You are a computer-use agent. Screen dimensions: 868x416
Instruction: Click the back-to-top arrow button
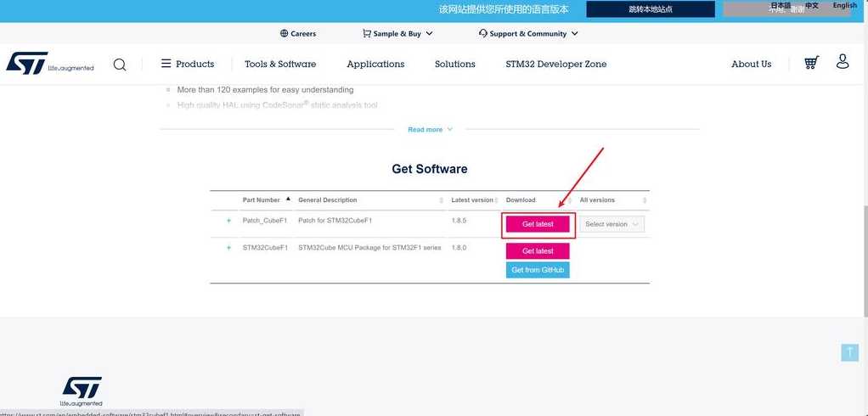pos(849,352)
